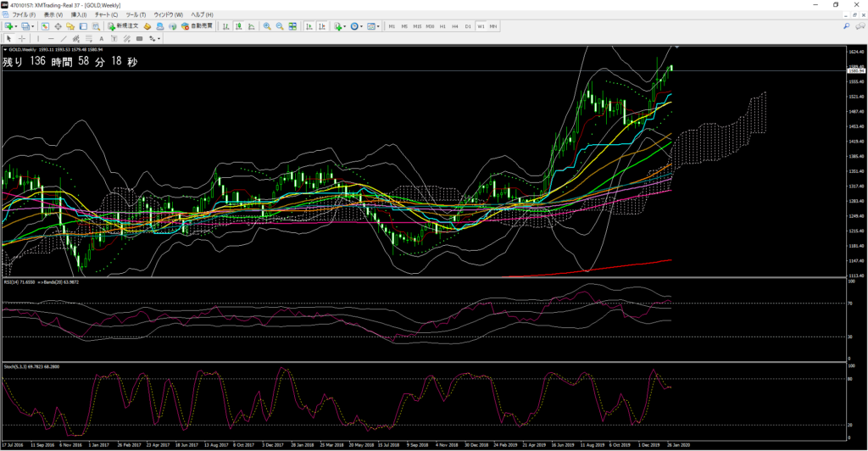Click the triangle beside GOLD,Weekly chart title
868x451 pixels.
pos(6,50)
